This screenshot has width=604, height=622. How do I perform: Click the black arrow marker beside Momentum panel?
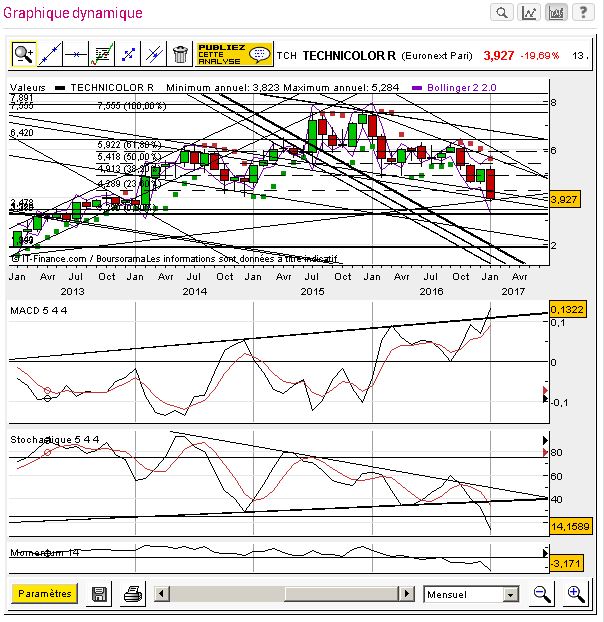coord(545,553)
